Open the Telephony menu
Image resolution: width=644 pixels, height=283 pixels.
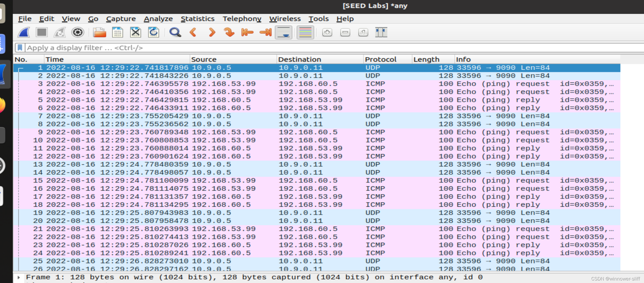242,19
